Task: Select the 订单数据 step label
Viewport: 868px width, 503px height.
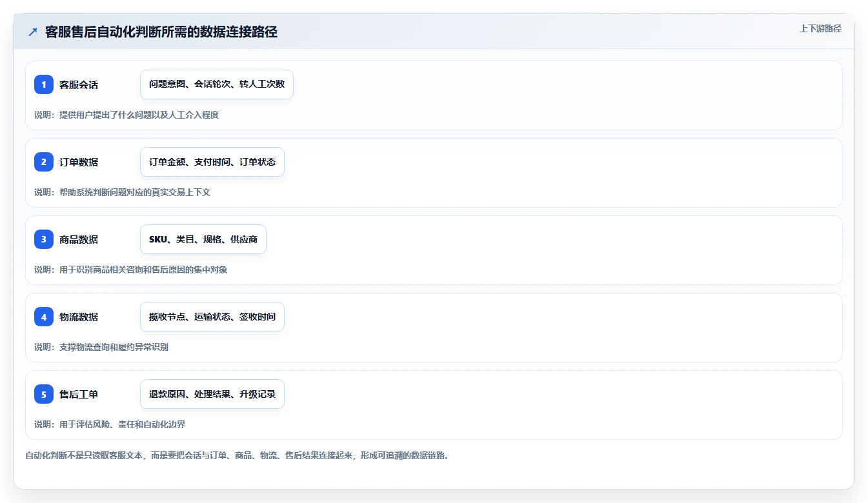Action: [79, 162]
